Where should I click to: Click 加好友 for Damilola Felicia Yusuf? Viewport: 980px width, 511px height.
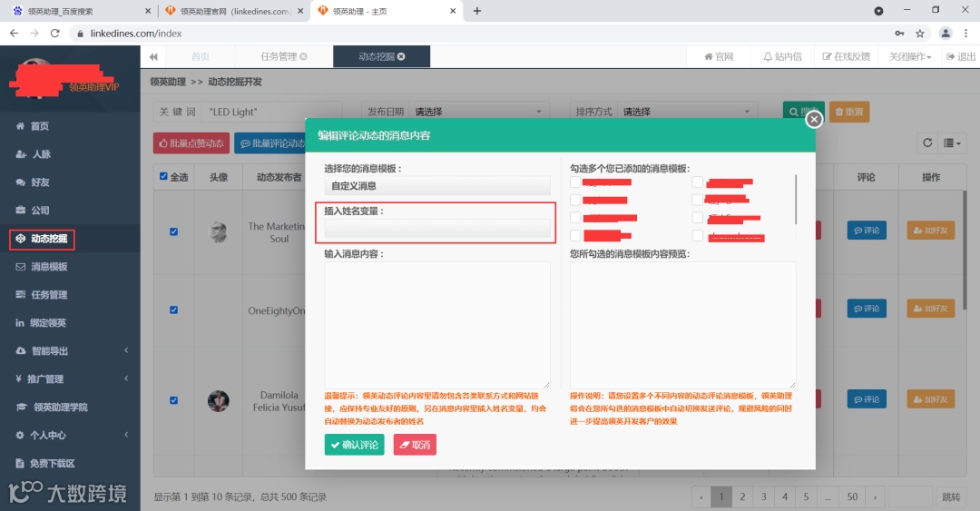pyautogui.click(x=931, y=399)
